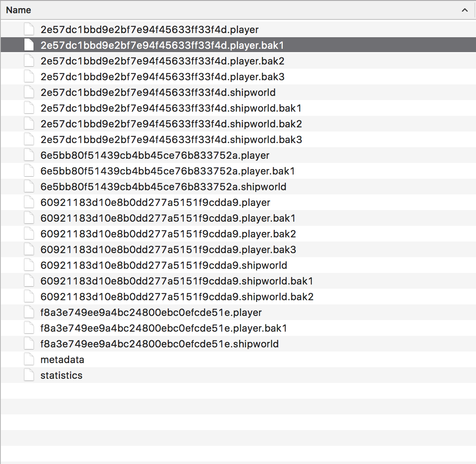The image size is (476, 464).
Task: Select the statistics file name
Action: click(x=61, y=376)
